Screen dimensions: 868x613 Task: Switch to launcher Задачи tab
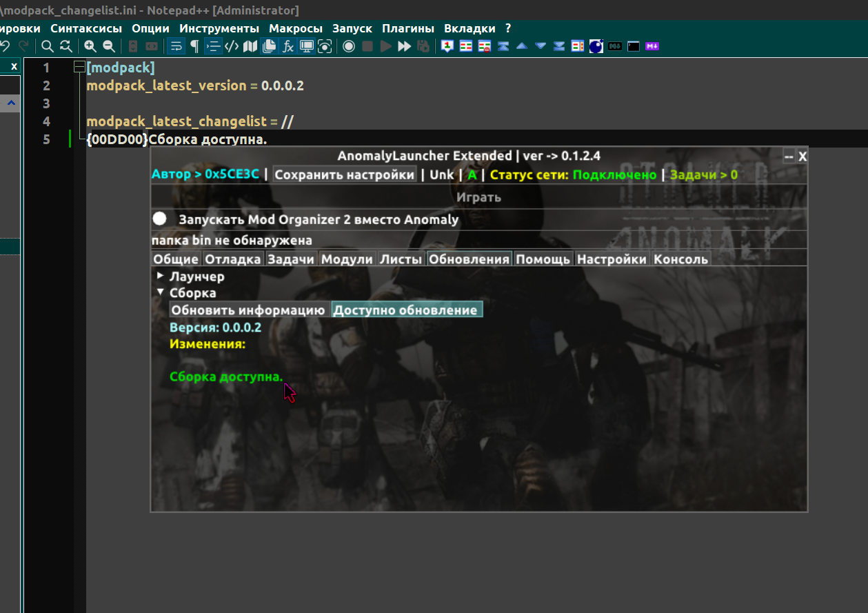pos(291,259)
